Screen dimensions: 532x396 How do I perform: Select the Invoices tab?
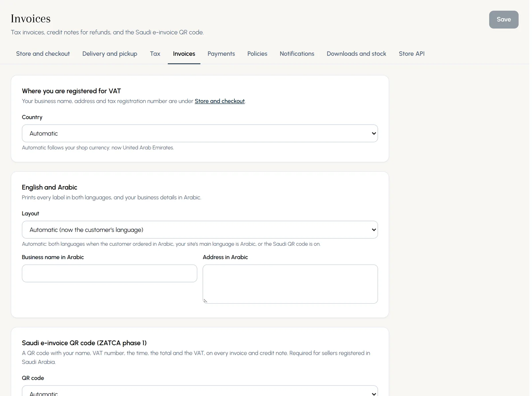[184, 54]
